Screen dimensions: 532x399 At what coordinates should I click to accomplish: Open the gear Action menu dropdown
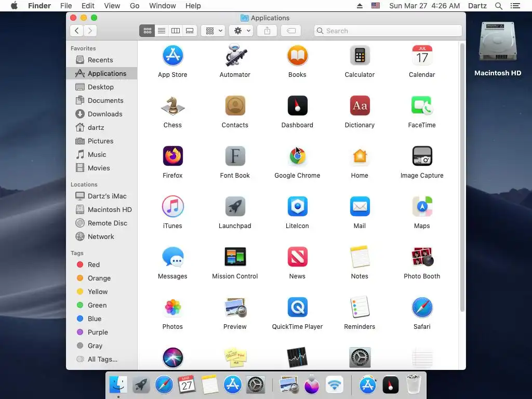[241, 31]
